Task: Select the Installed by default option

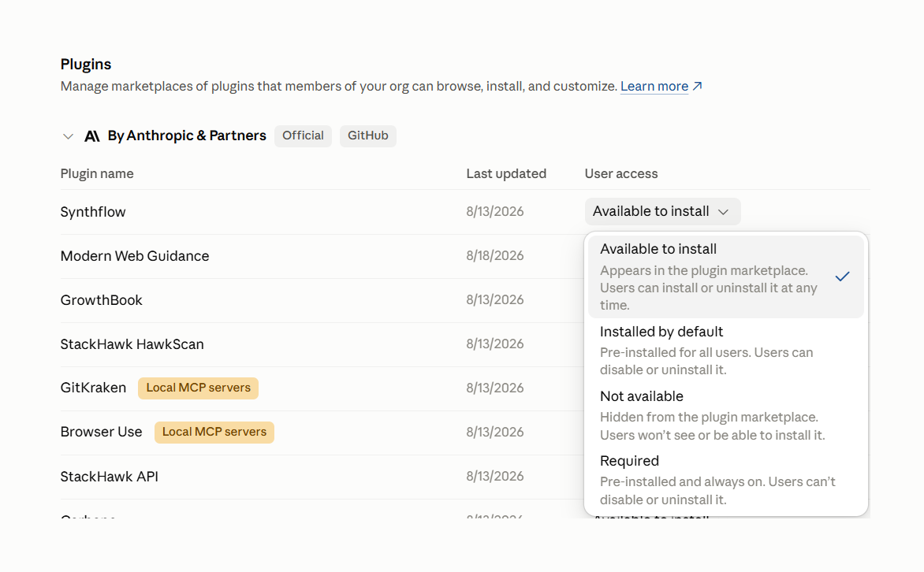Action: (x=726, y=351)
